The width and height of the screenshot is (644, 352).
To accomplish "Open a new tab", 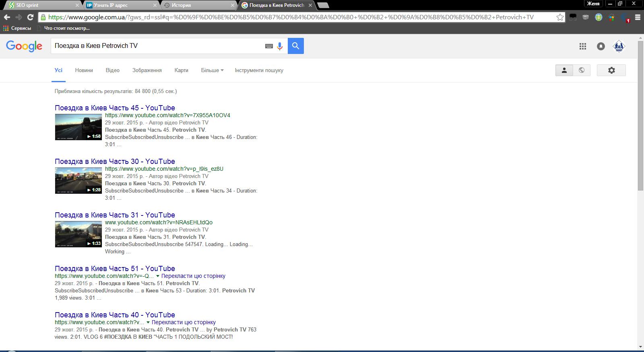I will click(323, 5).
